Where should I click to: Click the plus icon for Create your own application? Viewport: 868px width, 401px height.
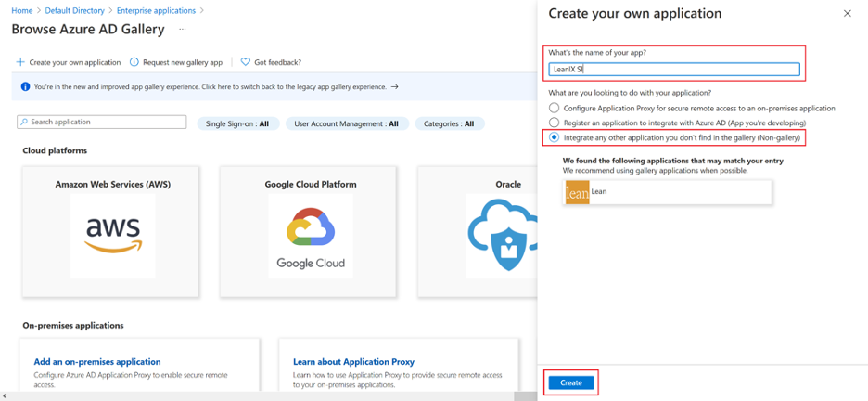point(20,62)
